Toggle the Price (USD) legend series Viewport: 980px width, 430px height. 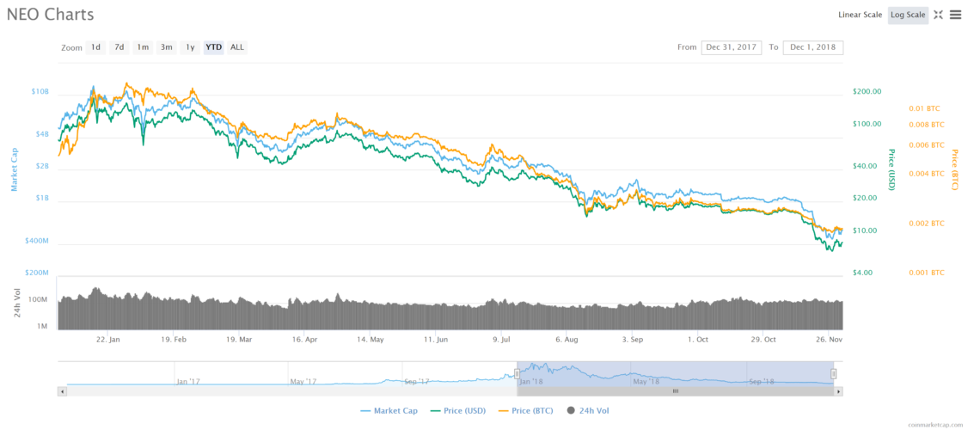tap(459, 410)
